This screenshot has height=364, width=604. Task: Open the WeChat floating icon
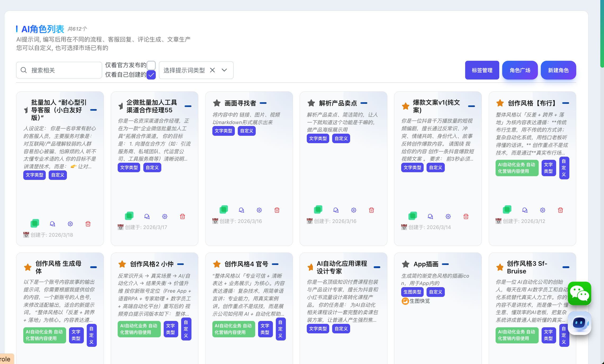click(579, 293)
